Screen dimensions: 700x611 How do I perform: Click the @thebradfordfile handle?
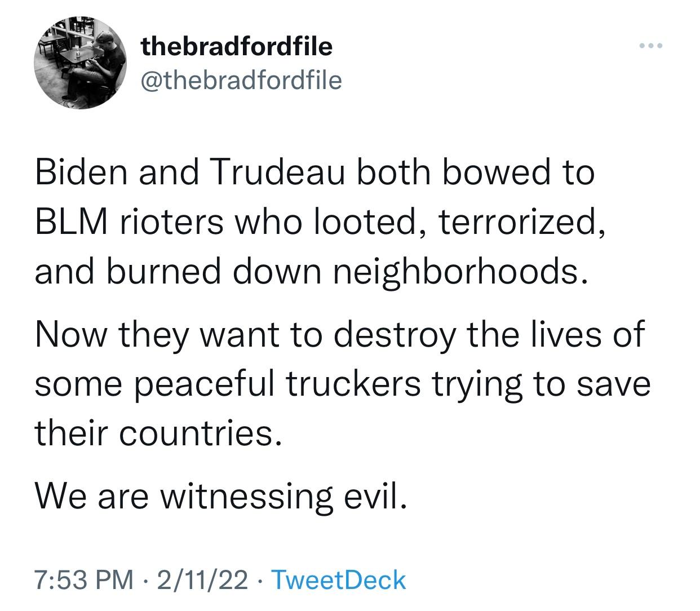coord(241,80)
